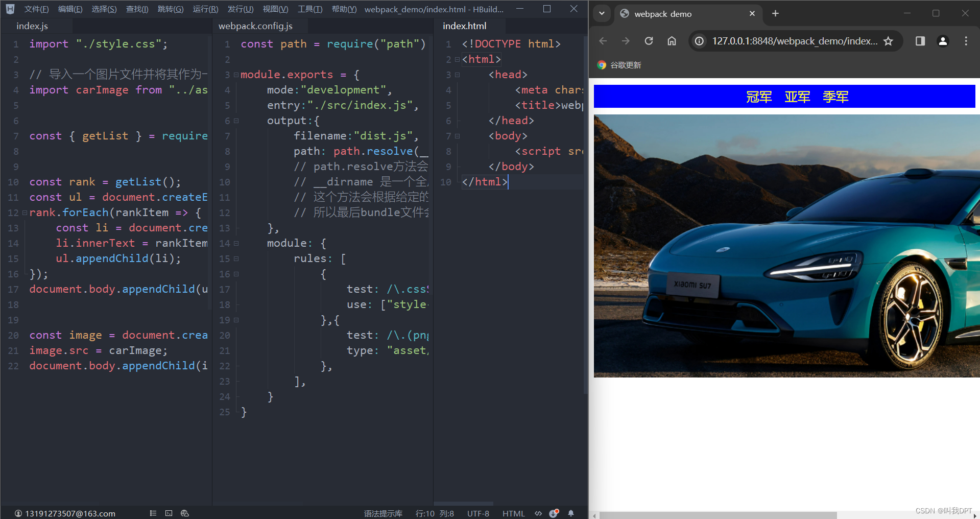Change the UTF-8 encoding in status bar

pos(478,513)
